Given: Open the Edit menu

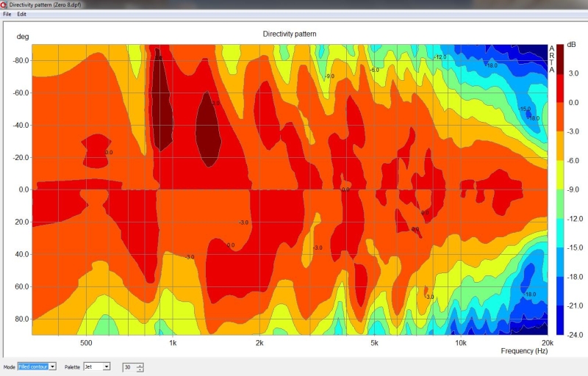Looking at the screenshot, I should point(22,14).
